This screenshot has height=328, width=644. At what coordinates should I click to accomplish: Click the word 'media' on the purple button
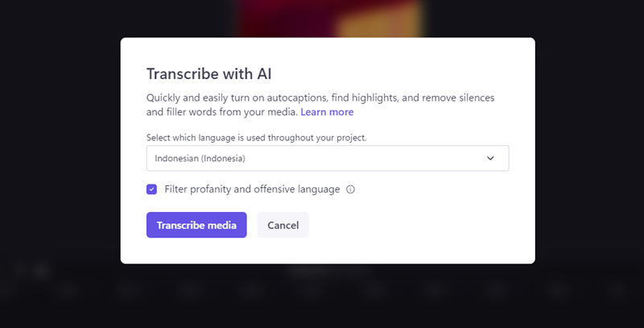click(x=222, y=225)
